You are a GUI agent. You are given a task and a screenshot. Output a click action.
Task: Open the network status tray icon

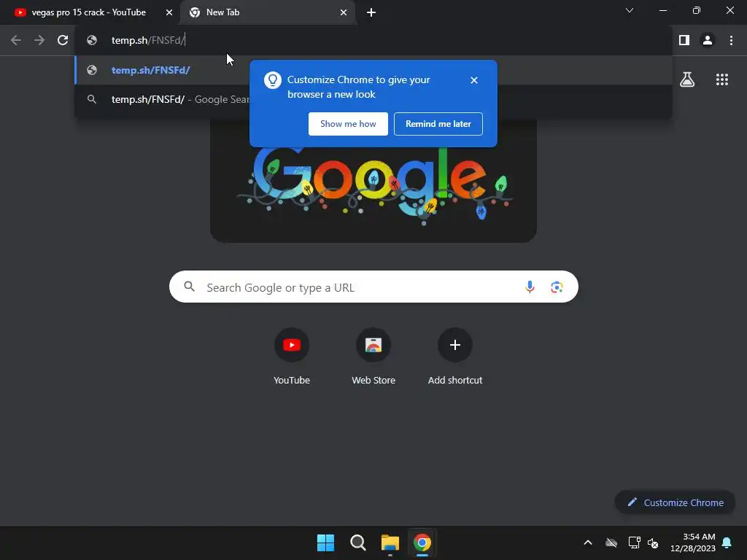pyautogui.click(x=634, y=542)
